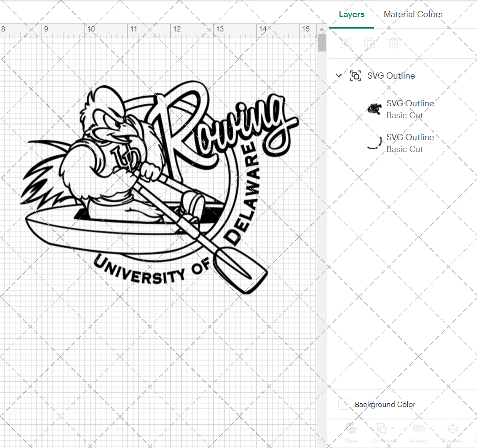Select the mascot artwork layer thumbnail
This screenshot has height=448, width=477.
[374, 109]
